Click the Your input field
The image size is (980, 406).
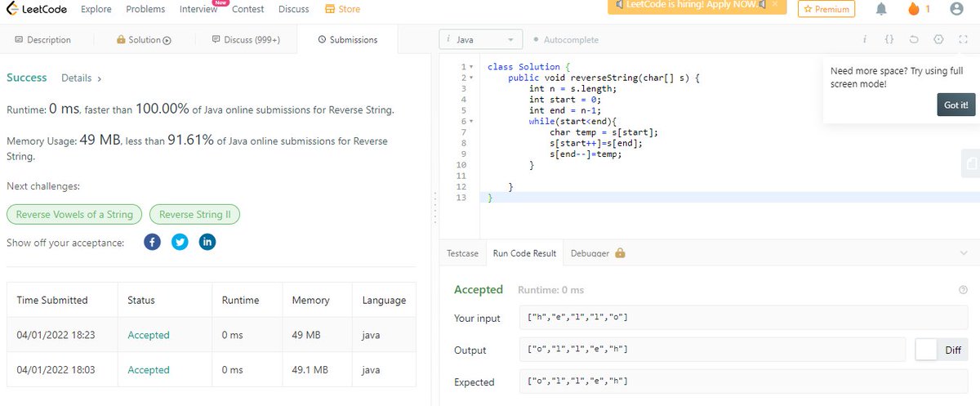(x=743, y=317)
